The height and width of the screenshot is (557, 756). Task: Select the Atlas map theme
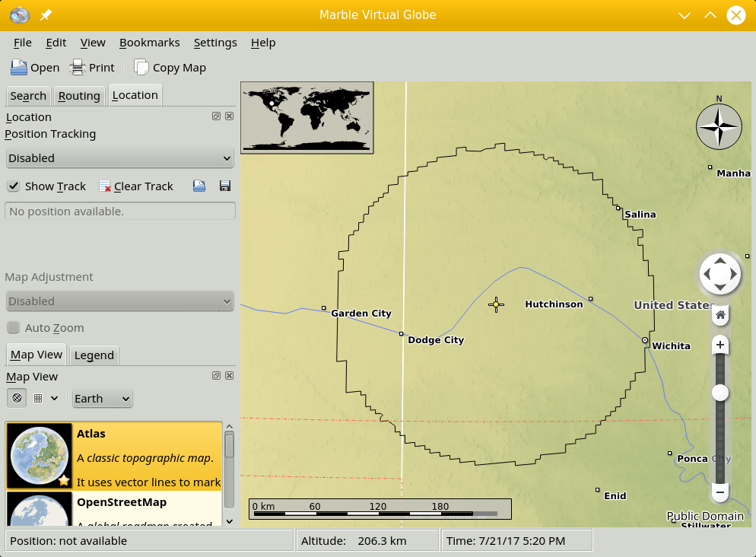coord(114,457)
